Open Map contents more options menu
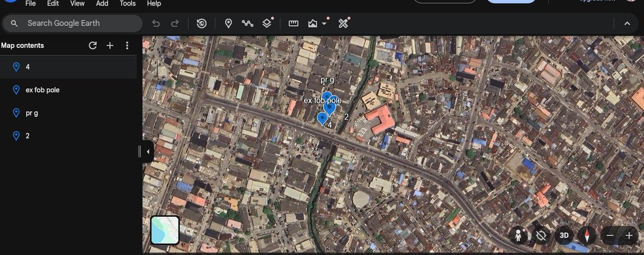The image size is (644, 255). [x=127, y=46]
